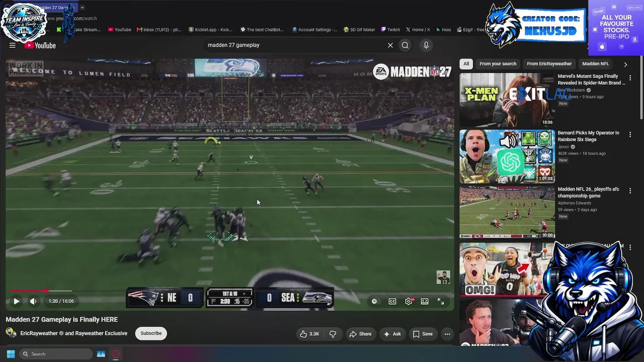This screenshot has width=644, height=362.
Task: Mute the video volume
Action: (x=33, y=301)
